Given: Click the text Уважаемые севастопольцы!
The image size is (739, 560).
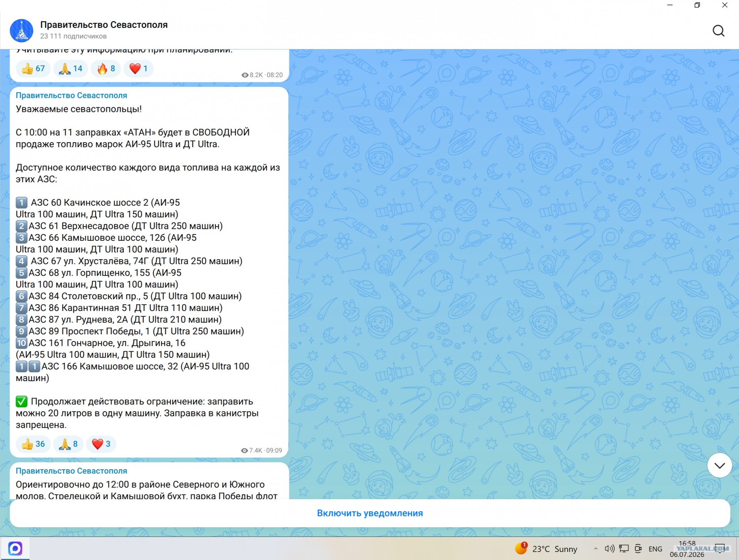Looking at the screenshot, I should click(79, 109).
